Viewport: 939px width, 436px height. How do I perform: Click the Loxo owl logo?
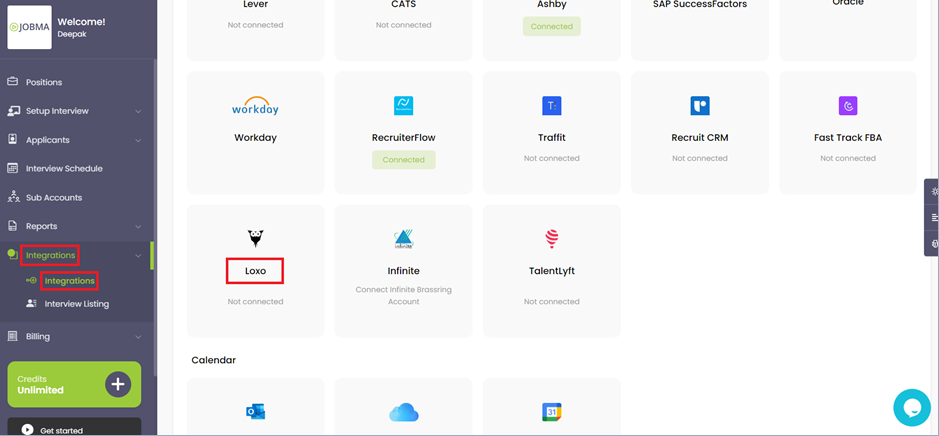pos(256,238)
